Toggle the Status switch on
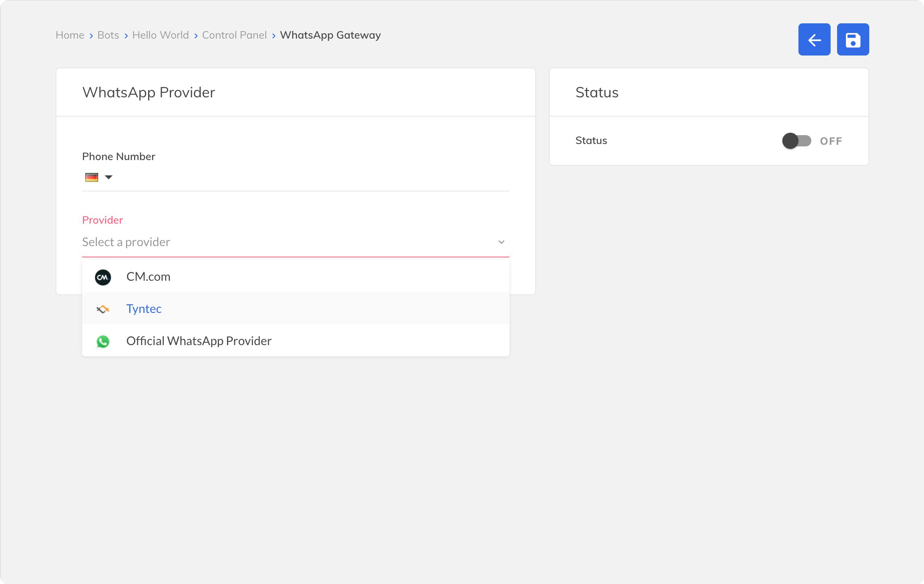Screen dimensions: 924x584 (796, 141)
